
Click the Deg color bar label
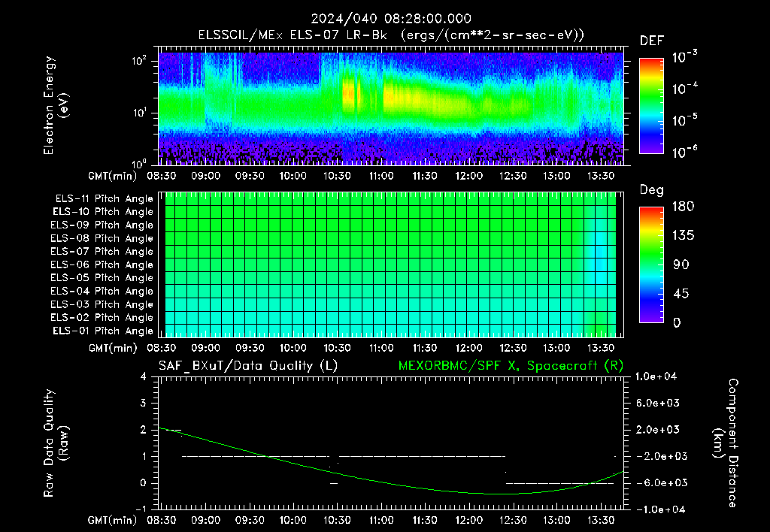point(652,190)
